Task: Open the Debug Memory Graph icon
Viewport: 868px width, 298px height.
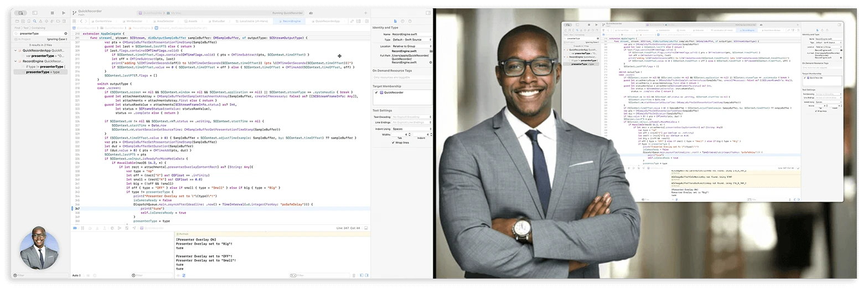Action: point(119,228)
